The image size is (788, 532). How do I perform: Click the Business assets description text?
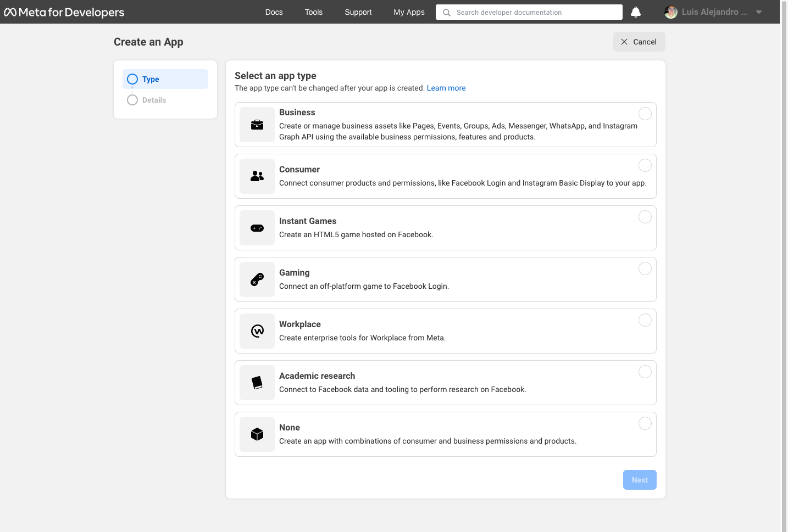coord(458,131)
